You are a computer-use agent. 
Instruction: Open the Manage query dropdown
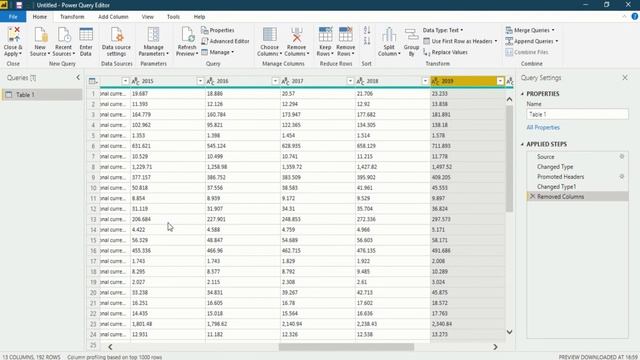pyautogui.click(x=218, y=52)
